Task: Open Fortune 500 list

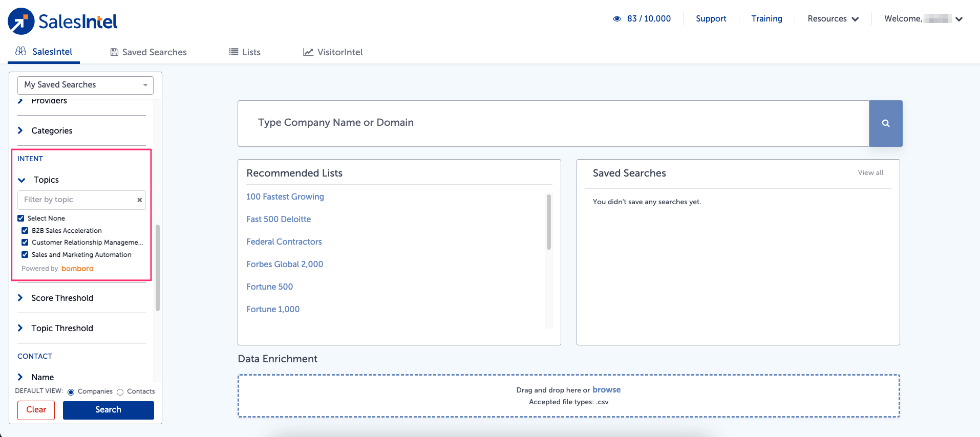Action: tap(270, 287)
